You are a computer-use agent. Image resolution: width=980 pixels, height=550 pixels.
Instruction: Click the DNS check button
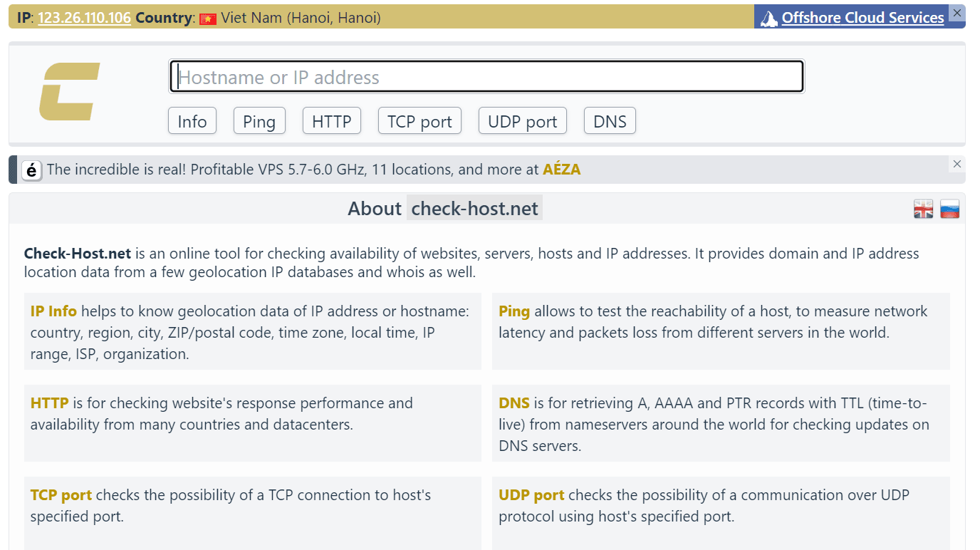click(x=610, y=121)
